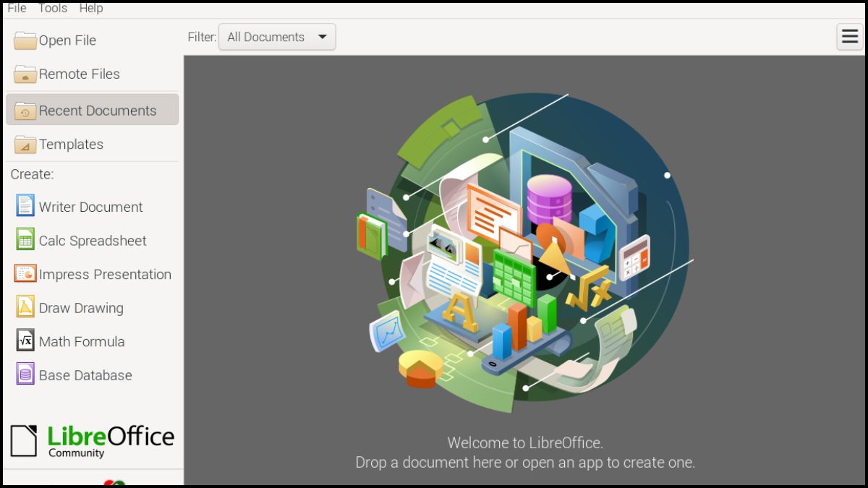Click the Writer Document icon

click(25, 206)
